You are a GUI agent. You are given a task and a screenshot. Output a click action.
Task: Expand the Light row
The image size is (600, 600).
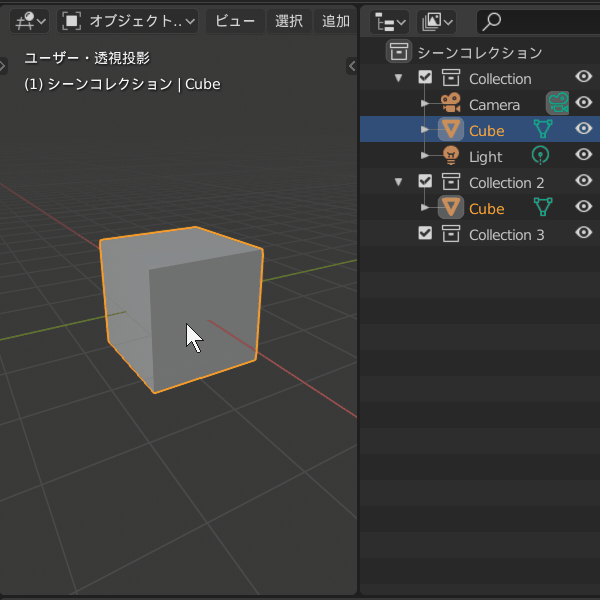[424, 155]
